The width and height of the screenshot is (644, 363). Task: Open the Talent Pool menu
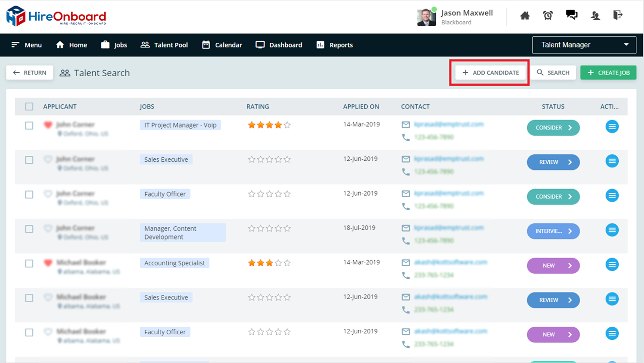coord(164,45)
